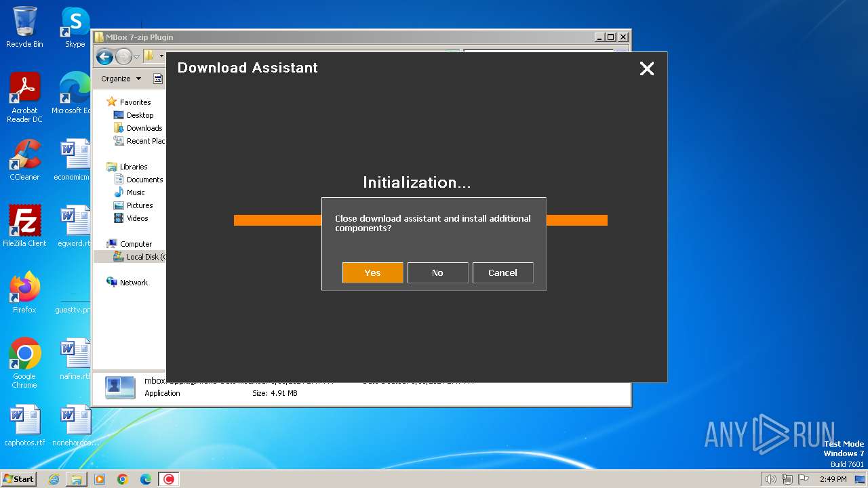The height and width of the screenshot is (488, 868).
Task: Click the views icon beside Organize
Action: pyautogui.click(x=158, y=79)
